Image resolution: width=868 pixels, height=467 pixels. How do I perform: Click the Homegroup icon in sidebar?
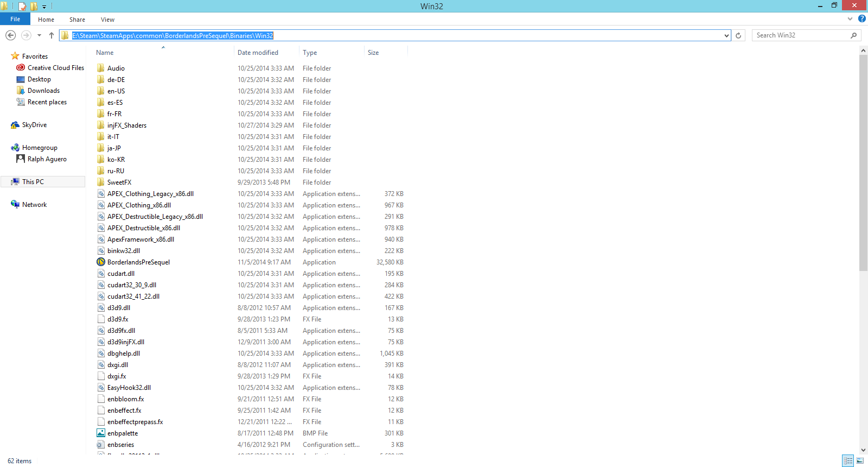tap(15, 148)
